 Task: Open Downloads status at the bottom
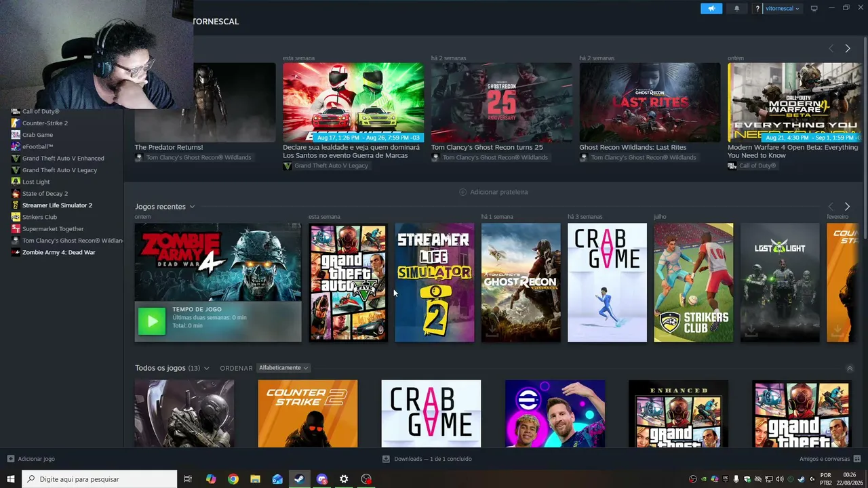(x=427, y=459)
